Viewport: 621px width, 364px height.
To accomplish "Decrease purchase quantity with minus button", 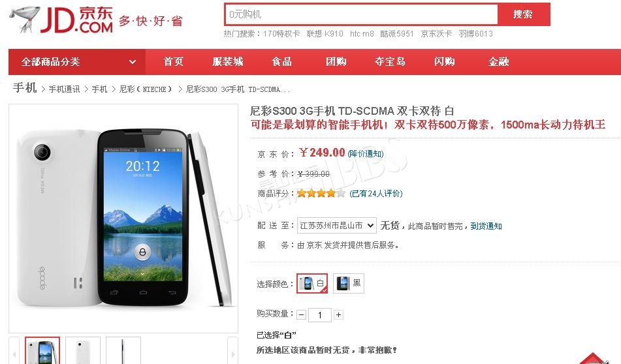I will click(x=302, y=315).
